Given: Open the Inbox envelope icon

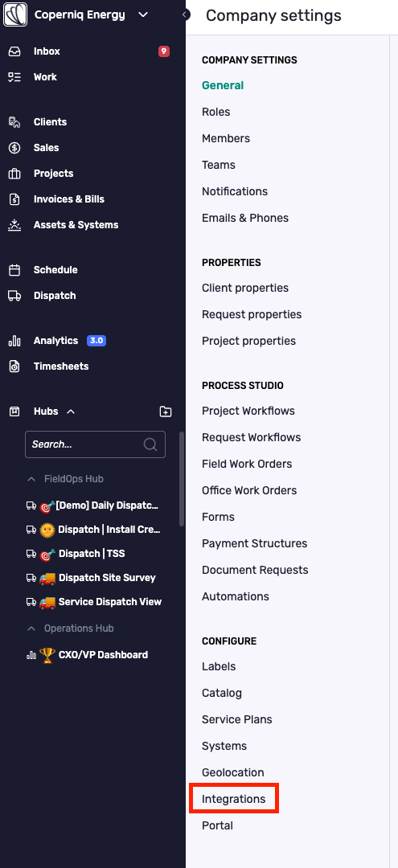Looking at the screenshot, I should [14, 51].
